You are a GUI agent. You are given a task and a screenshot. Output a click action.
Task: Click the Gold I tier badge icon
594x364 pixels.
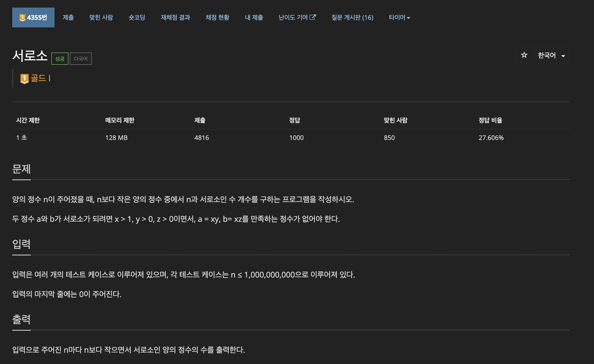point(24,79)
